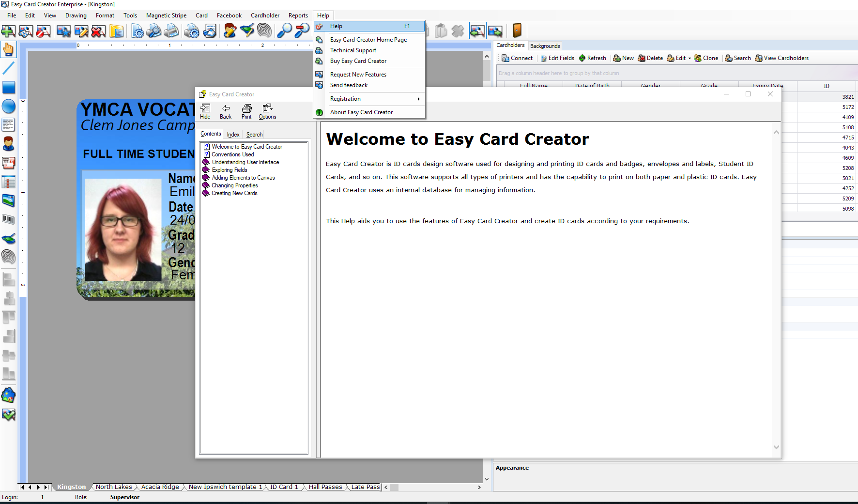The image size is (858, 504).
Task: Click the View Cardholders button
Action: click(781, 58)
